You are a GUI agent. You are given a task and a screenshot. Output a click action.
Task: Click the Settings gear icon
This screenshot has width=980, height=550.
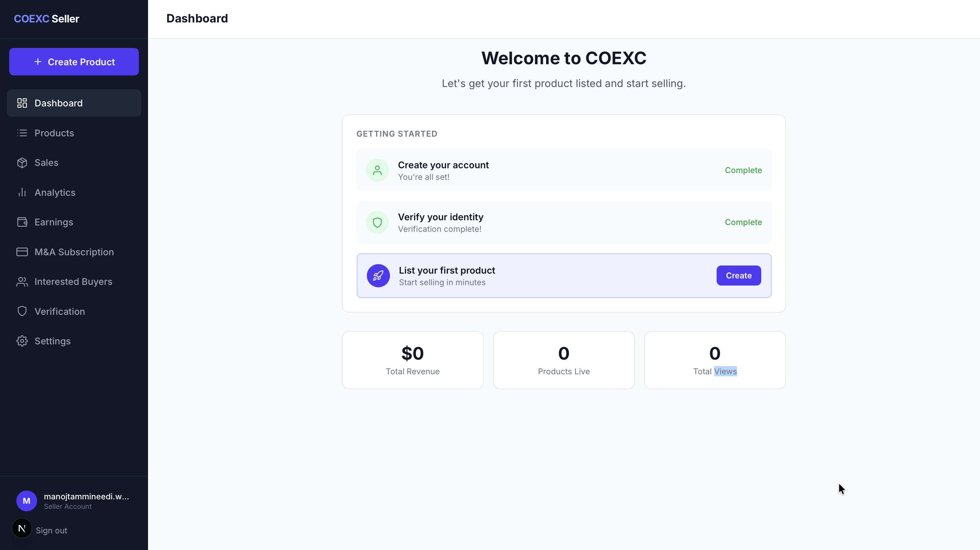point(22,341)
